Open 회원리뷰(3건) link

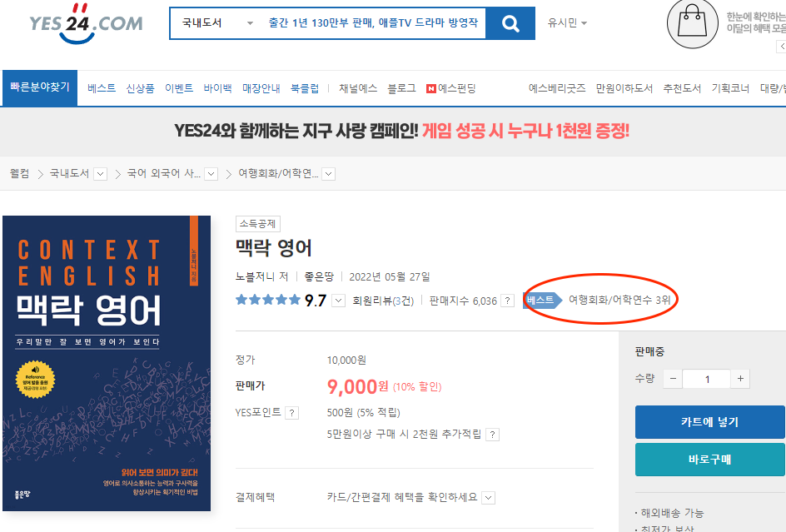(383, 301)
